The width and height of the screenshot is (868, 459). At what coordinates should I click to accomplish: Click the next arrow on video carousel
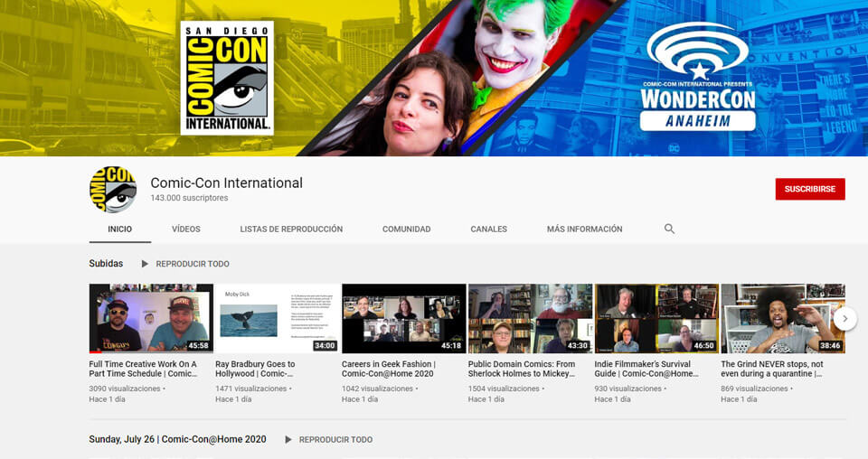click(x=844, y=319)
